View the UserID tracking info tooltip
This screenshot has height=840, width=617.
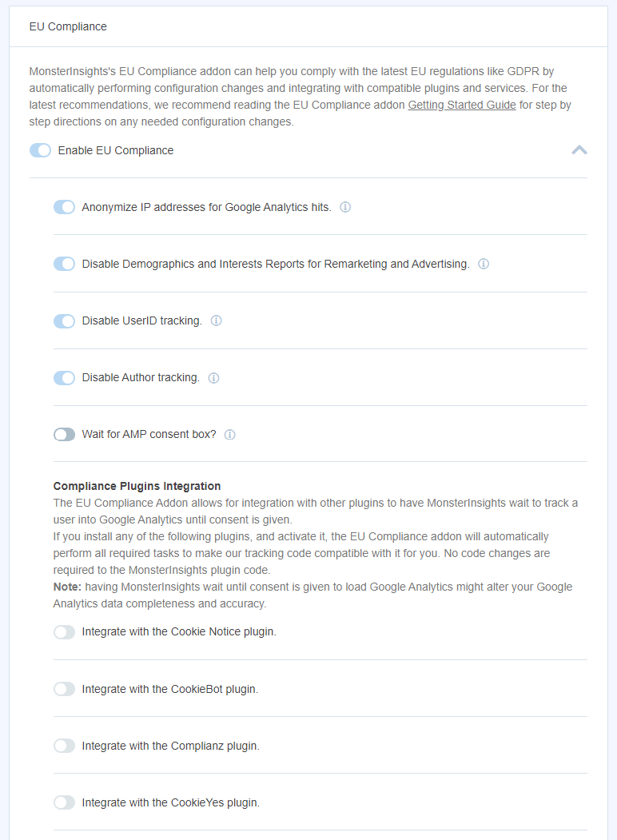(x=216, y=320)
